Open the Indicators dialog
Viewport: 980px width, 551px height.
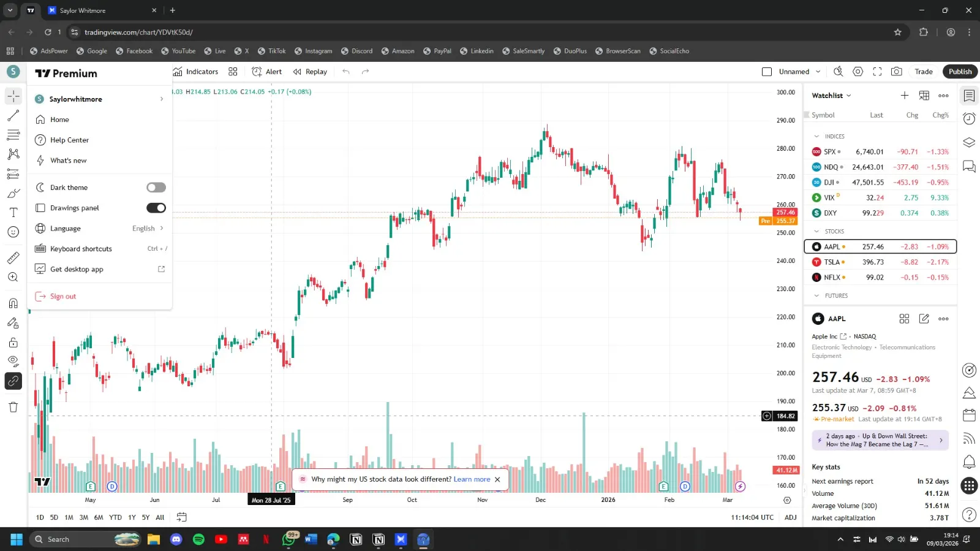(x=195, y=72)
